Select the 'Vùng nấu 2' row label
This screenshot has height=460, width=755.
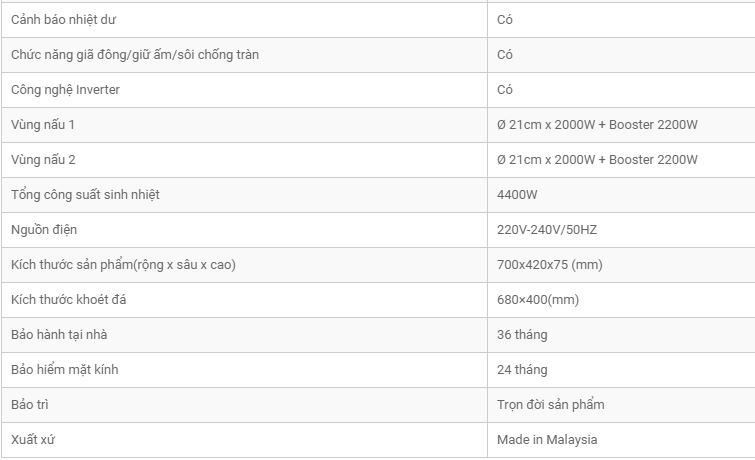point(43,160)
